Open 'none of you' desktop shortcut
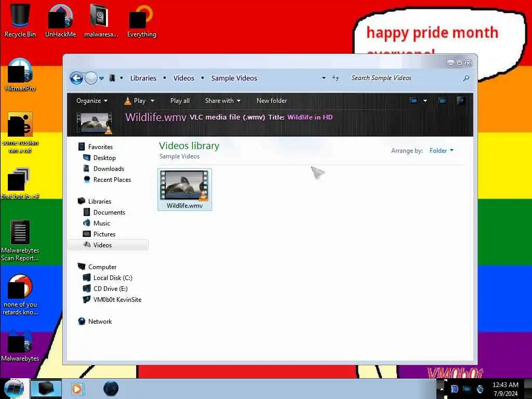This screenshot has height=399, width=532. [20, 295]
